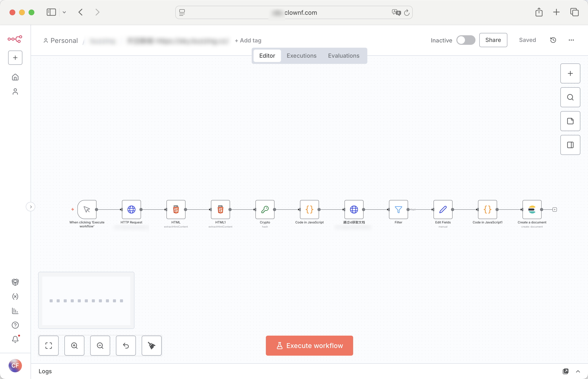Select the Create a document Elasticsearch node
The height and width of the screenshot is (379, 588).
coord(532,210)
